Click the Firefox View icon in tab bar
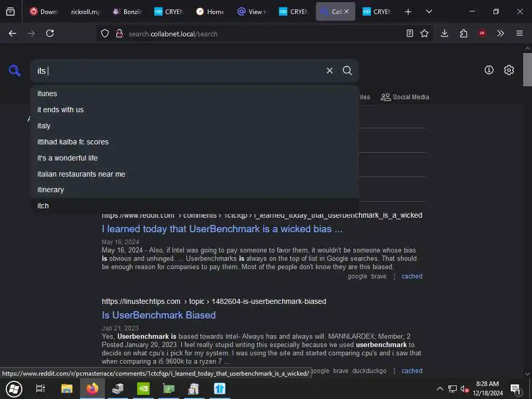Image resolution: width=532 pixels, height=399 pixels. [10, 11]
